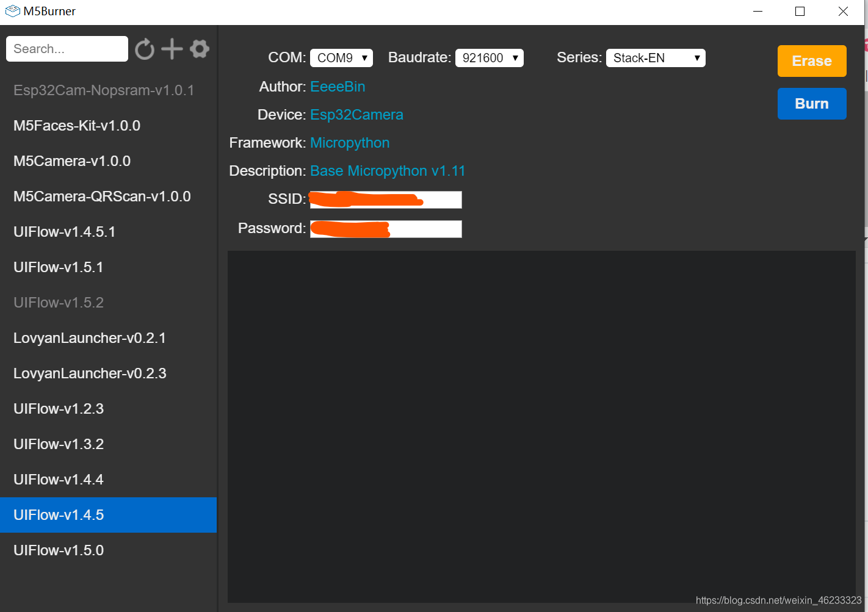Choose the greyed UIFlow-v1.5.2 entry

109,303
